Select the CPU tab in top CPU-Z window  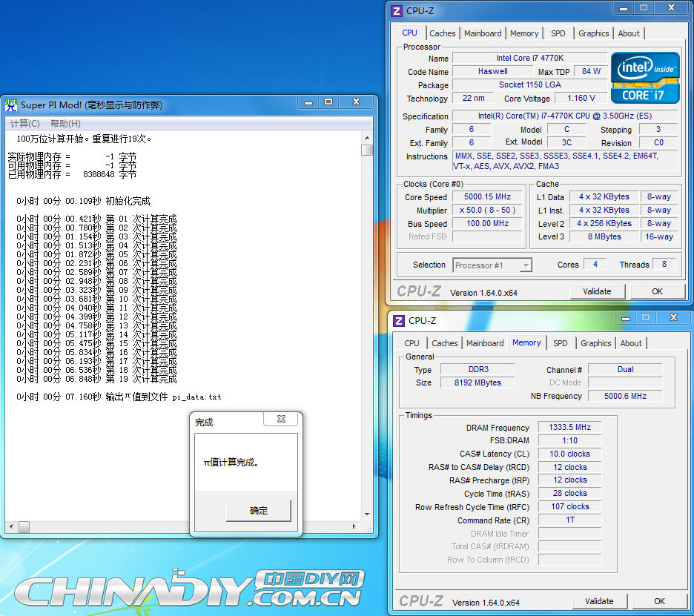point(410,33)
